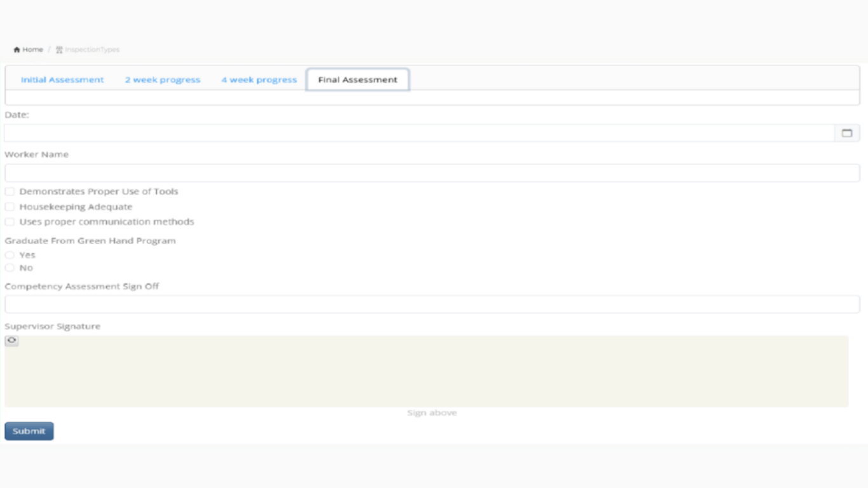Tick the Housekeeping Adequate checkbox
The width and height of the screenshot is (868, 488).
[x=10, y=207]
